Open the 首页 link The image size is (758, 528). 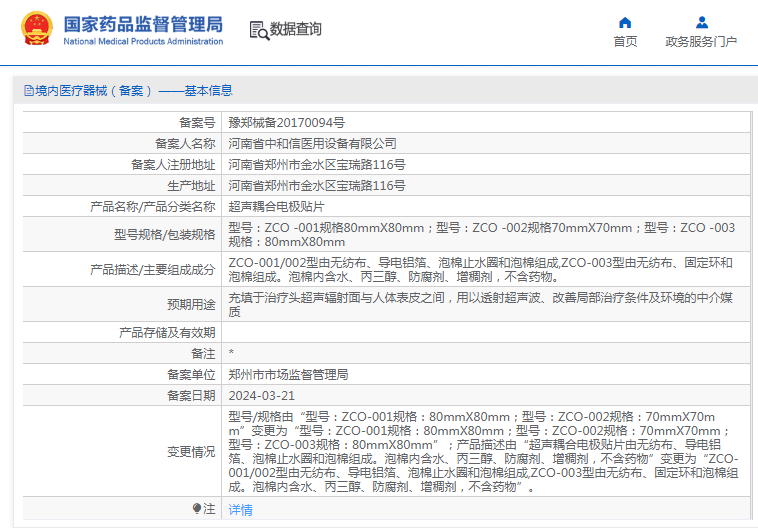click(x=625, y=42)
